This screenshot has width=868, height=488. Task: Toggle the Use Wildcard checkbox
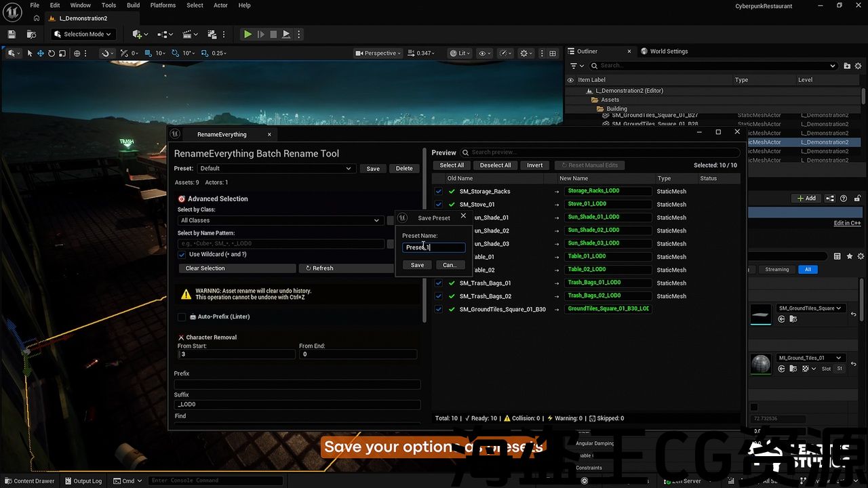(x=182, y=255)
